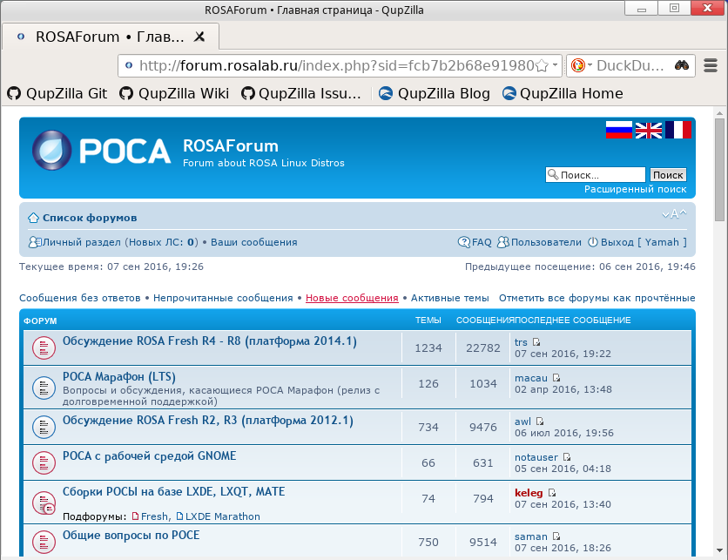Click the site icon in the address bar
Viewport: 728px width, 560px height.
click(129, 65)
